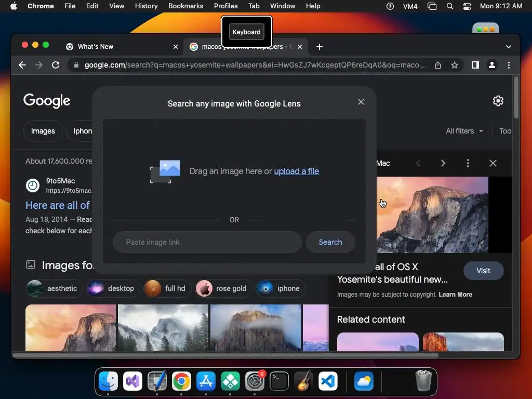Image resolution: width=532 pixels, height=399 pixels.
Task: Open Accessibility shortcuts menu bar icon
Action: pyautogui.click(x=390, y=6)
